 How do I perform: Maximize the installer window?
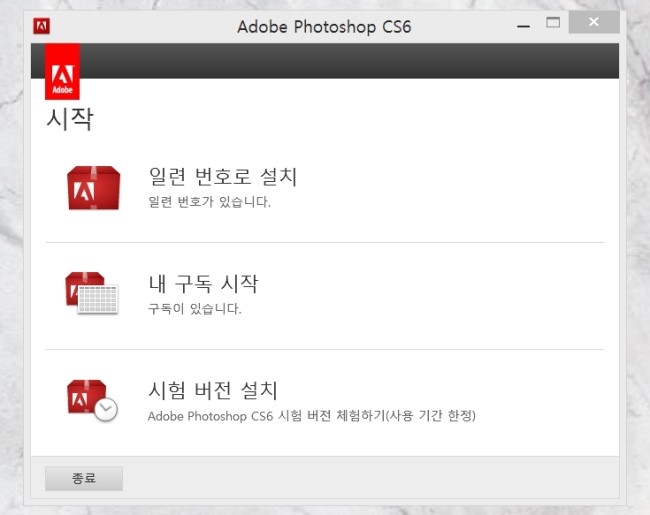point(553,23)
